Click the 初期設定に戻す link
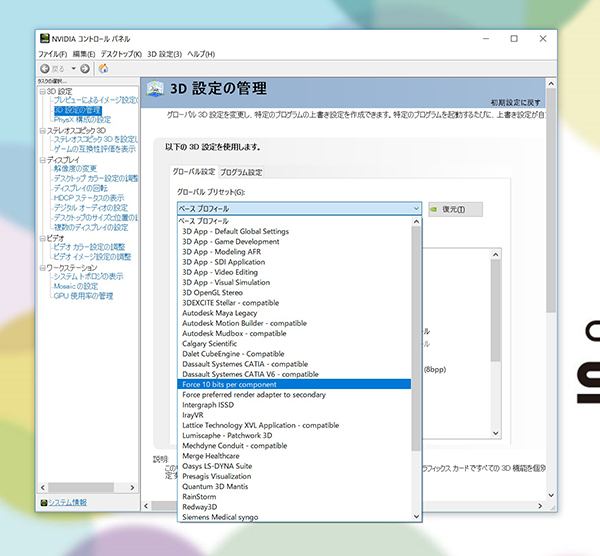 pyautogui.click(x=515, y=103)
